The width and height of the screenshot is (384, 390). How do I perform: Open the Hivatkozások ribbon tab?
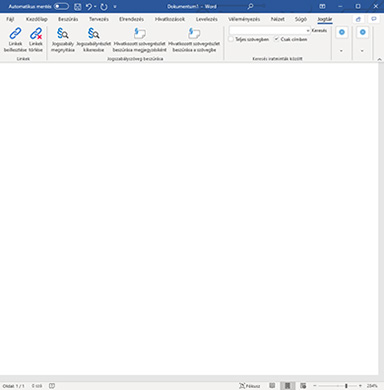(x=170, y=19)
